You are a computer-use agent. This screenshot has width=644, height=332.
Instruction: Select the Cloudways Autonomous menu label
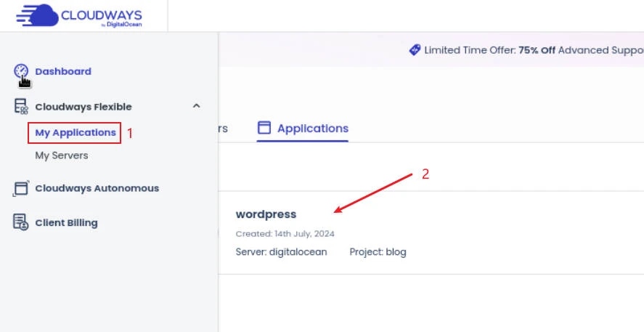97,188
